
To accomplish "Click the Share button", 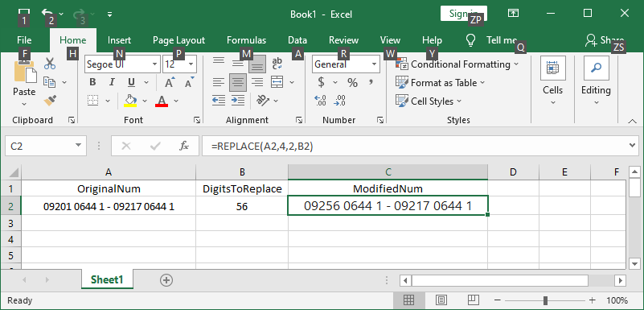I will (605, 40).
